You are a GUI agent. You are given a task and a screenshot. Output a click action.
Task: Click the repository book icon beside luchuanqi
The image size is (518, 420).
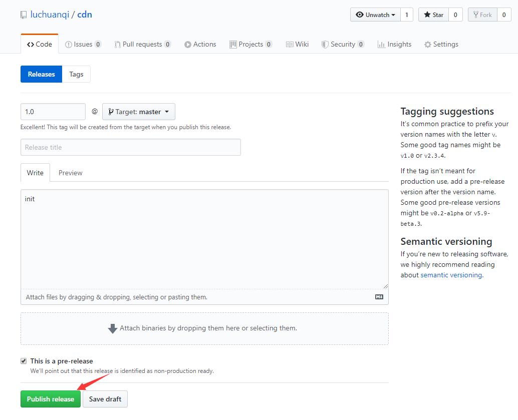[24, 15]
